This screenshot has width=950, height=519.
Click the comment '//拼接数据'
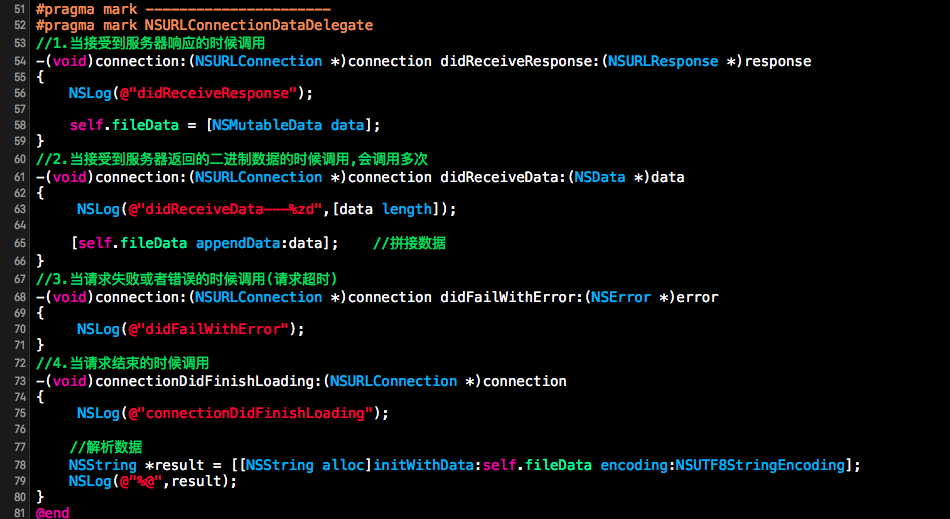pos(410,243)
